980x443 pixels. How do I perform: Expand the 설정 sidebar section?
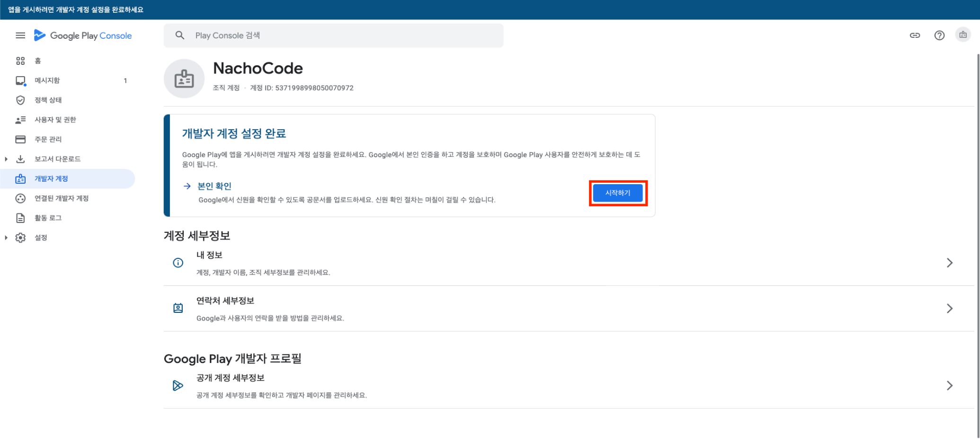coord(6,238)
